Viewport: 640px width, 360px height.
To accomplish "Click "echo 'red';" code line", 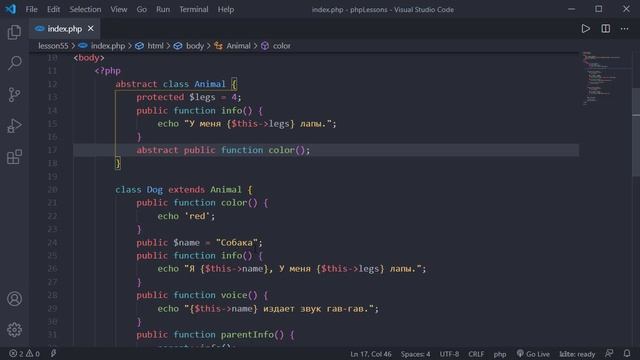I will (186, 216).
